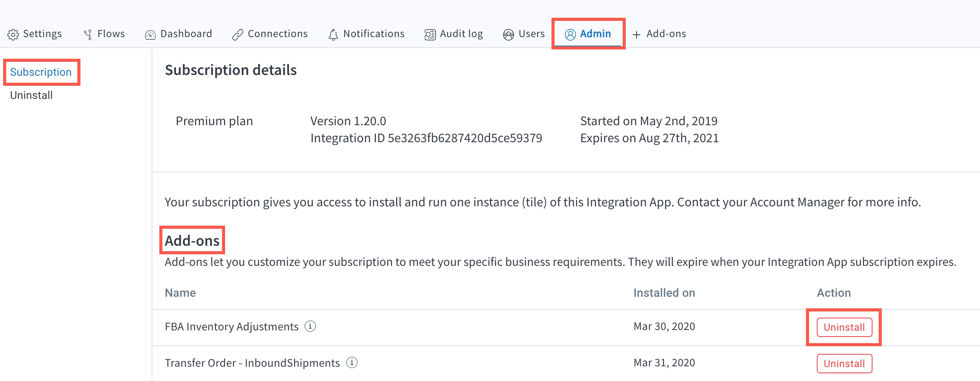Switch to the Flows tab
Image resolution: width=980 pixels, height=381 pixels.
104,34
